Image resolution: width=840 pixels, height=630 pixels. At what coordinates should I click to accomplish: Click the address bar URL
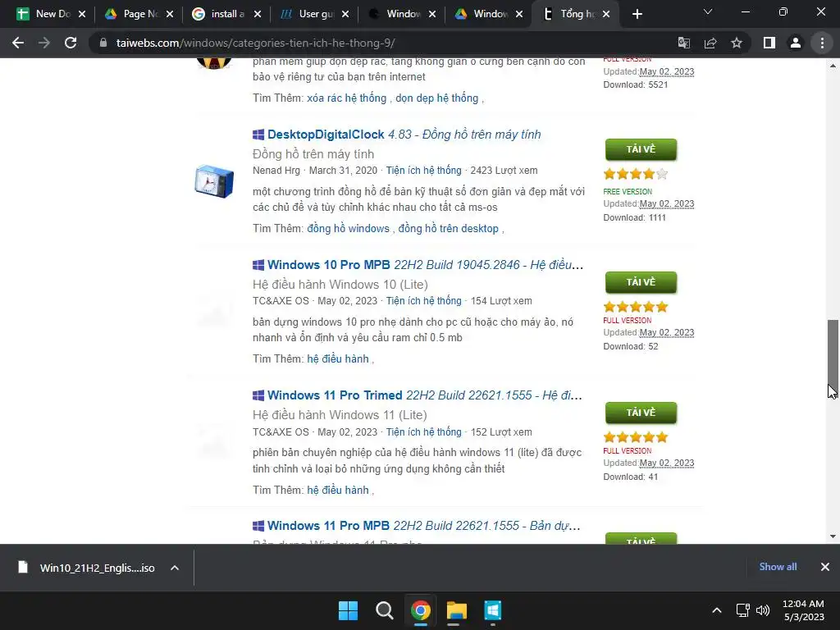pyautogui.click(x=256, y=43)
